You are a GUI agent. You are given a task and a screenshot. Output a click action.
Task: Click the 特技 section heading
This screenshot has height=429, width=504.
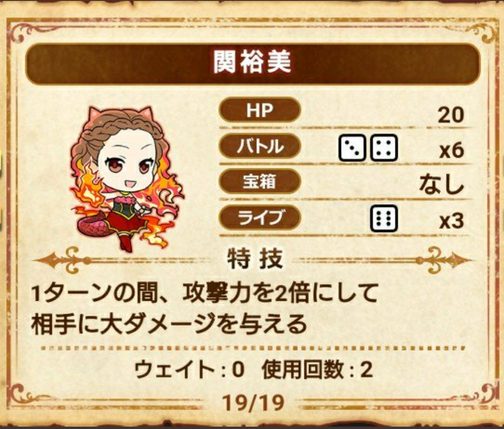click(x=255, y=259)
